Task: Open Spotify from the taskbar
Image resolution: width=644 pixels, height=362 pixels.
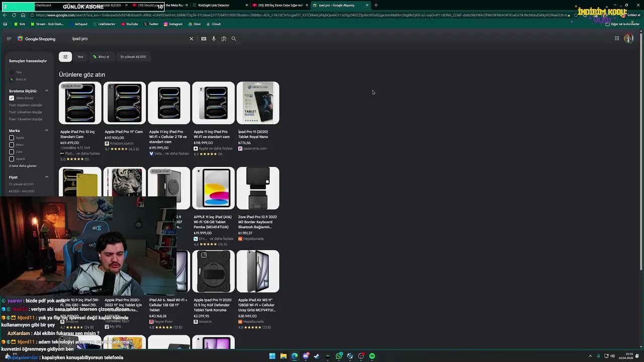Action: [372, 356]
